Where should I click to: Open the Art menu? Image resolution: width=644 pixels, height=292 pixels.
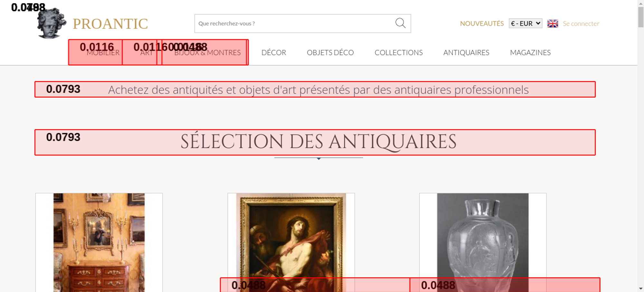(x=147, y=52)
